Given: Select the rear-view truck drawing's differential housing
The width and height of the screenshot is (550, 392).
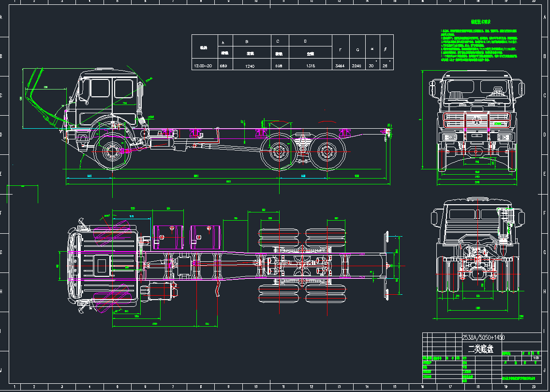Looking at the screenshot, I should [477, 272].
